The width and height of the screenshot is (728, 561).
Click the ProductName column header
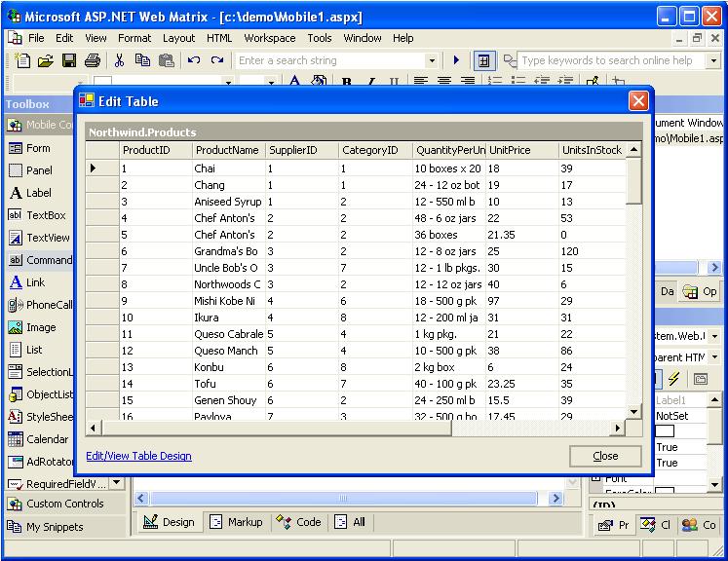(x=227, y=150)
